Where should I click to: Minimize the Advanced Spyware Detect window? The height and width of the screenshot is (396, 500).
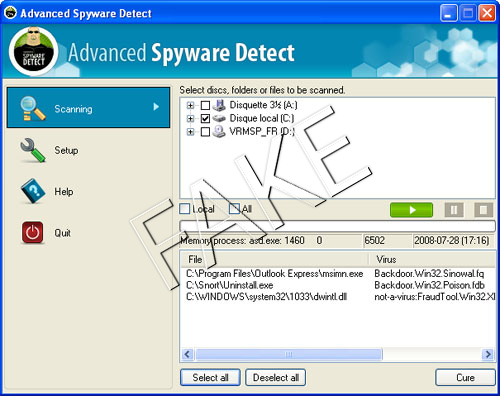(448, 13)
